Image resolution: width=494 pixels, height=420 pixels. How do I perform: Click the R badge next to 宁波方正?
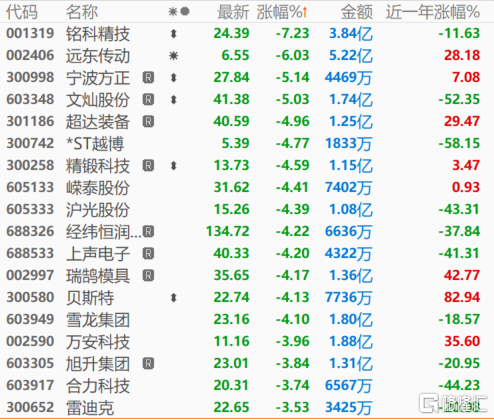pos(148,77)
